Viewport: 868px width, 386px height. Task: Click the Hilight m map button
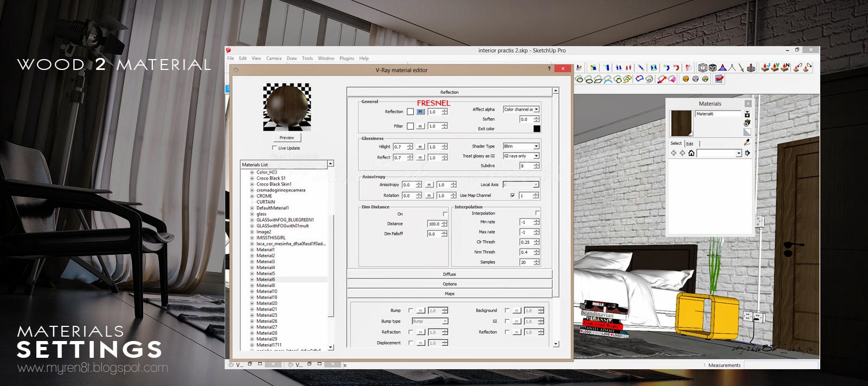pyautogui.click(x=420, y=147)
